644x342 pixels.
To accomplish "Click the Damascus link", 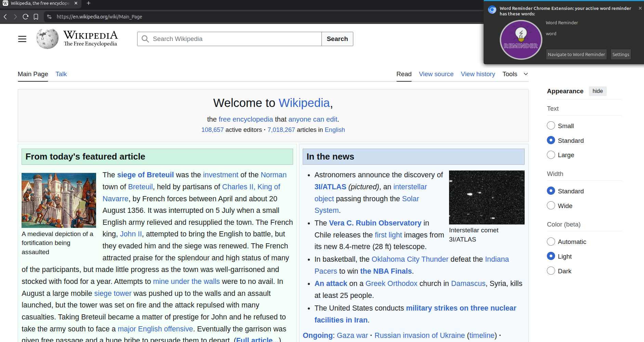I will tap(468, 284).
